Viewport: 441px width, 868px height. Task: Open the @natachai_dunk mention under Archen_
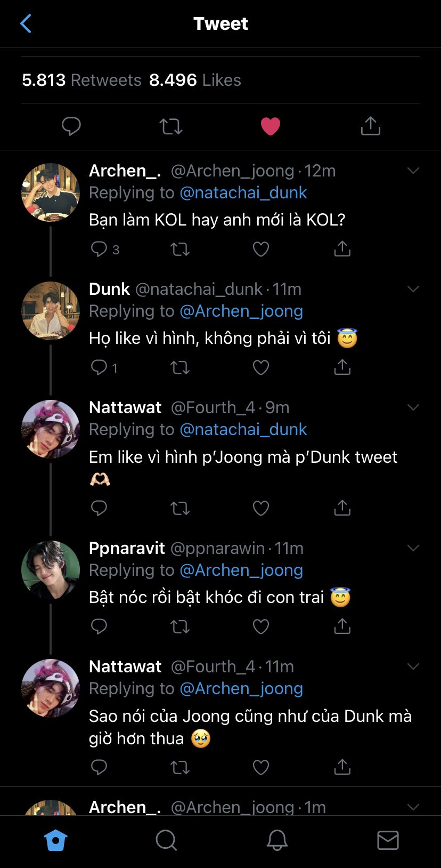click(243, 192)
